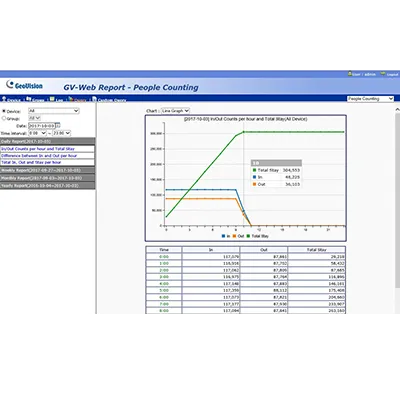Click the 2:00 time link in table
The image size is (400, 400).
tap(164, 270)
